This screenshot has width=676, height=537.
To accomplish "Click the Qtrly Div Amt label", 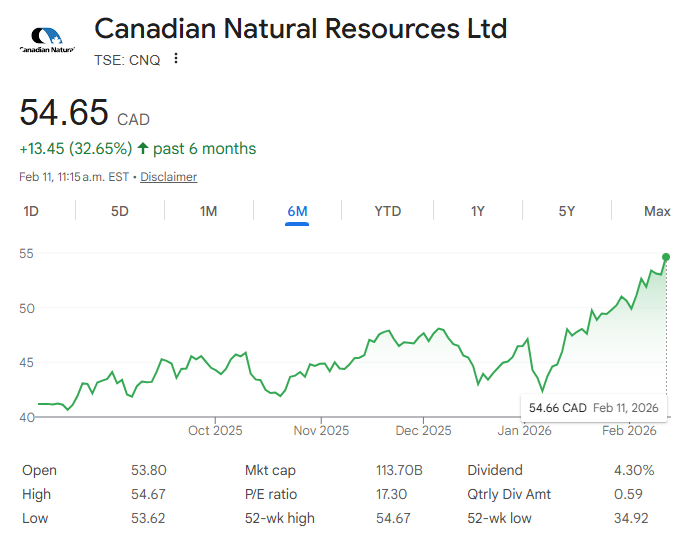I will (x=509, y=494).
